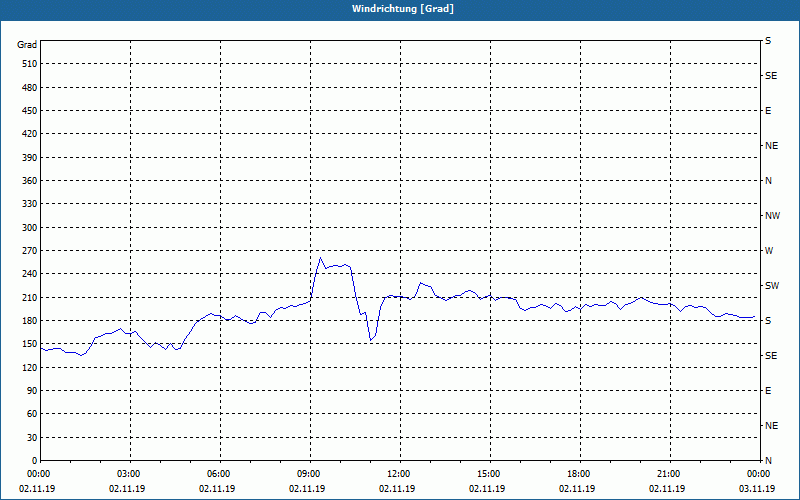Click the 360 y-axis value
Viewport: 800px width, 500px height.
click(30, 181)
